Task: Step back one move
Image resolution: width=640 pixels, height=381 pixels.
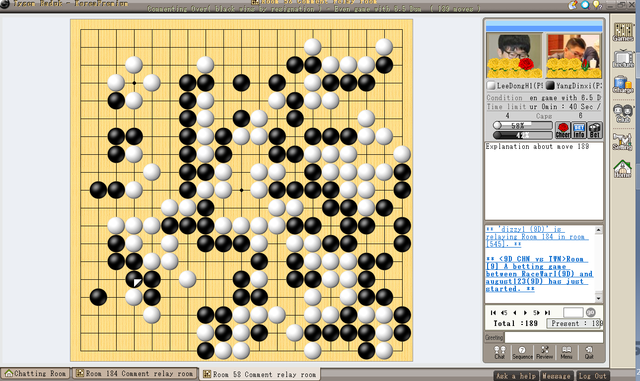Action: 515,313
